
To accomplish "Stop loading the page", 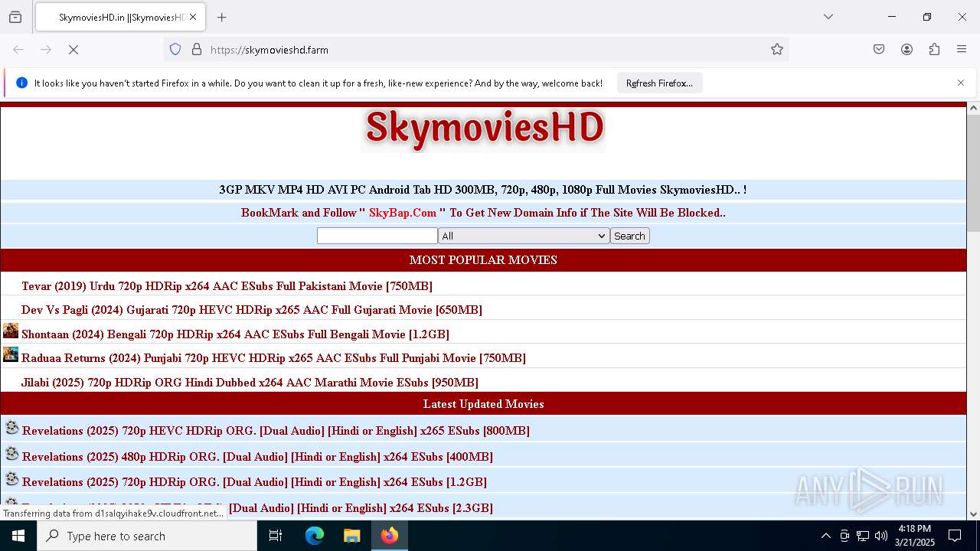I will tap(73, 49).
